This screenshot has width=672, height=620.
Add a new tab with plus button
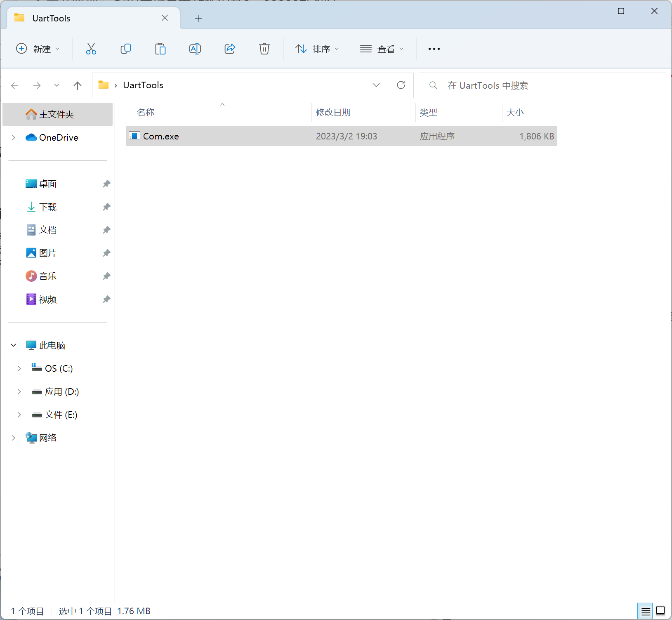198,18
